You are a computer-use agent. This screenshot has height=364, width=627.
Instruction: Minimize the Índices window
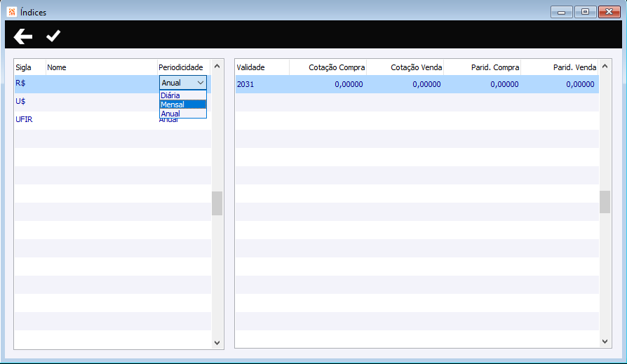click(x=561, y=12)
